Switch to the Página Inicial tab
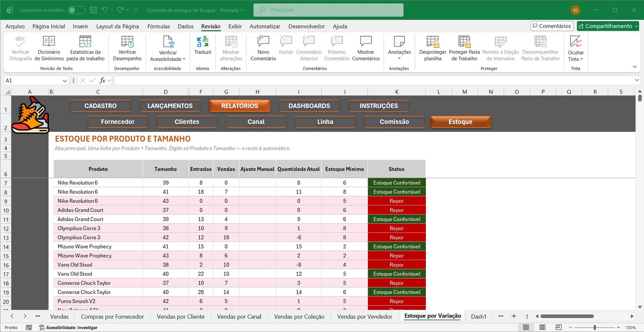The image size is (644, 332). 49,26
